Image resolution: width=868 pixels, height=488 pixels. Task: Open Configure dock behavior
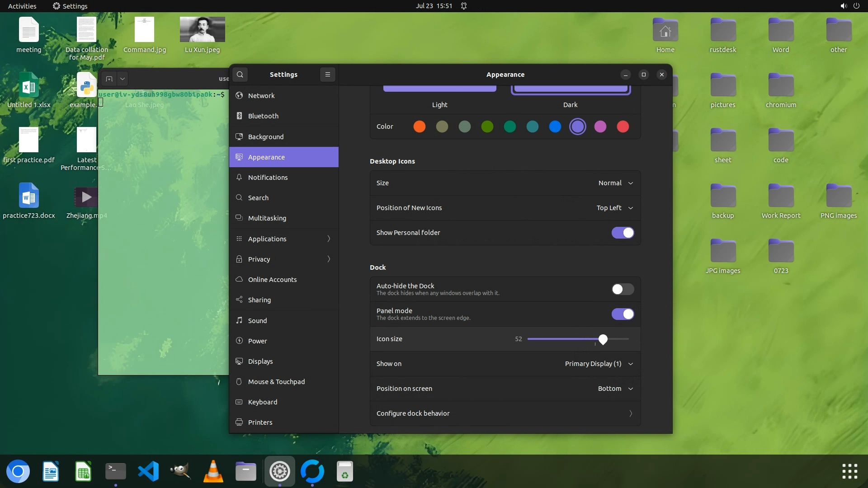coord(505,413)
